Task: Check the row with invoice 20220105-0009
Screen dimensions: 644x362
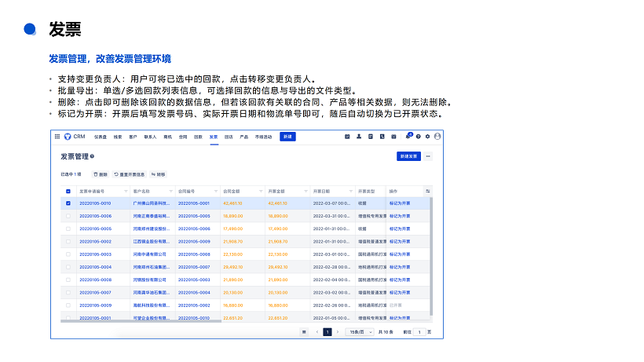Action: 68,305
